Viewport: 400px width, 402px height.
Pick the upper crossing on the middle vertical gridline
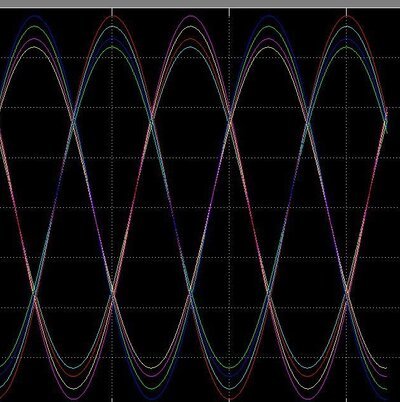(230, 121)
